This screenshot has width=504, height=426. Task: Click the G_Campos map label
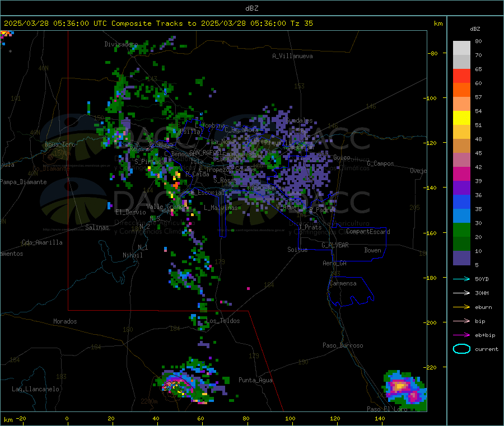click(381, 163)
